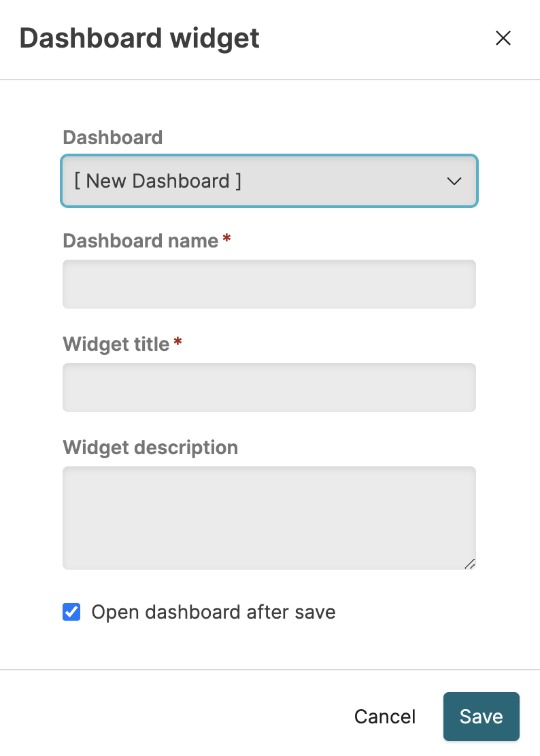Open the Dashboard selection dropdown
540x756 pixels.
(269, 181)
